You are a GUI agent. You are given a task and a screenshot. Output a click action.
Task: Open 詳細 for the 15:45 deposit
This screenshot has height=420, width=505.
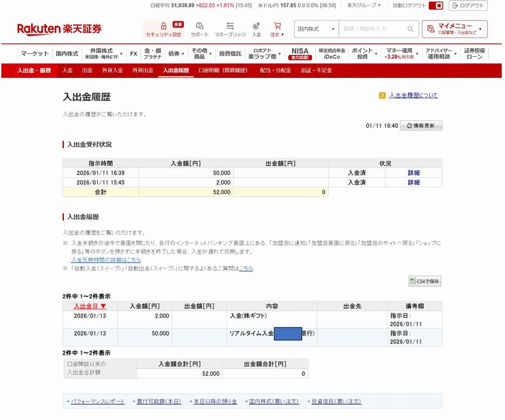[x=414, y=182]
